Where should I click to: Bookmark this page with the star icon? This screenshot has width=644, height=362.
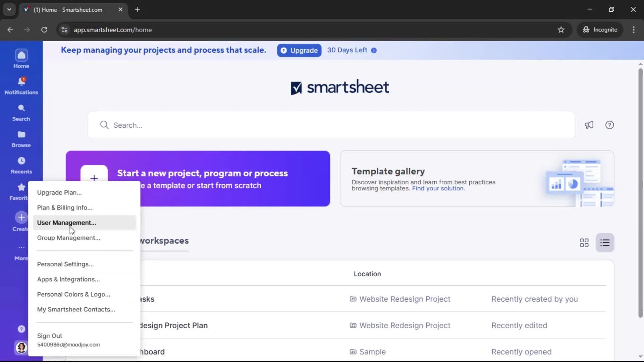pos(561,30)
